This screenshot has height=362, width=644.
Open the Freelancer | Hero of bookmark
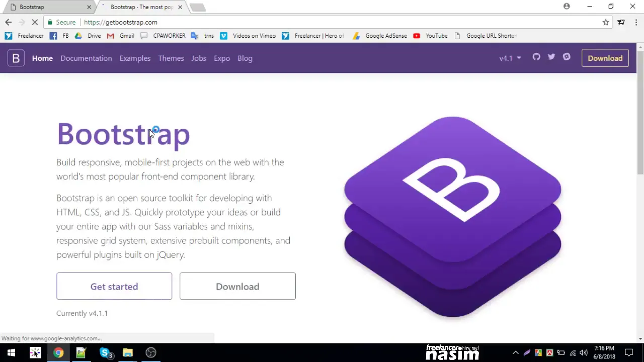click(x=313, y=36)
